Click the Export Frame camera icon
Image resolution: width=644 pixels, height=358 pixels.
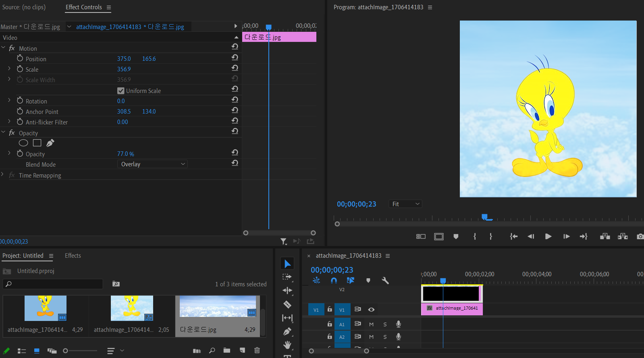[x=640, y=236]
